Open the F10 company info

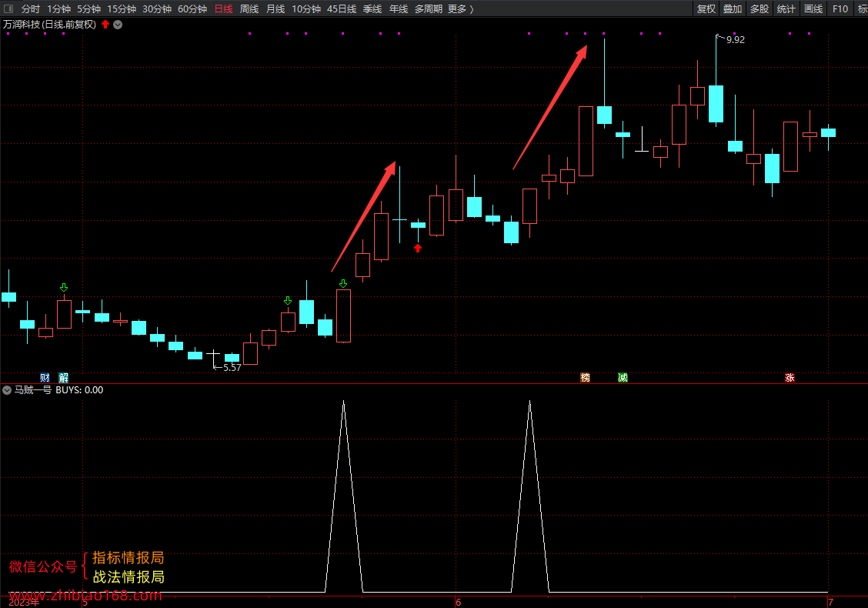click(x=840, y=9)
